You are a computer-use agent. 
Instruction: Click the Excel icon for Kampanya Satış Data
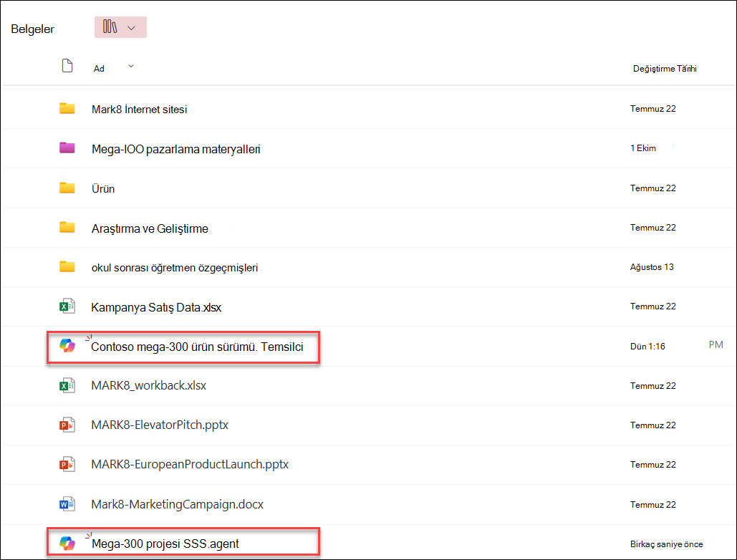67,306
